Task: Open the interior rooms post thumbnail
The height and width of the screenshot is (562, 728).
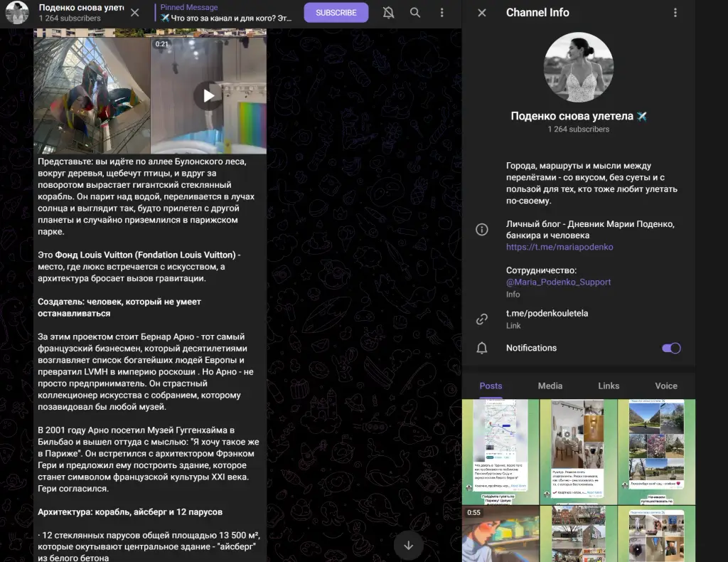Action: (x=578, y=452)
